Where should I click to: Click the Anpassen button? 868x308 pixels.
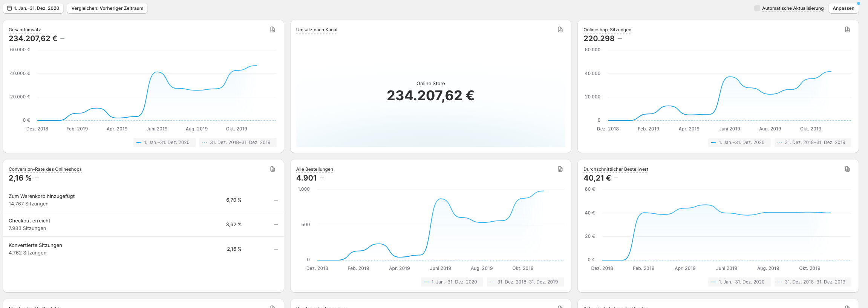click(x=843, y=8)
